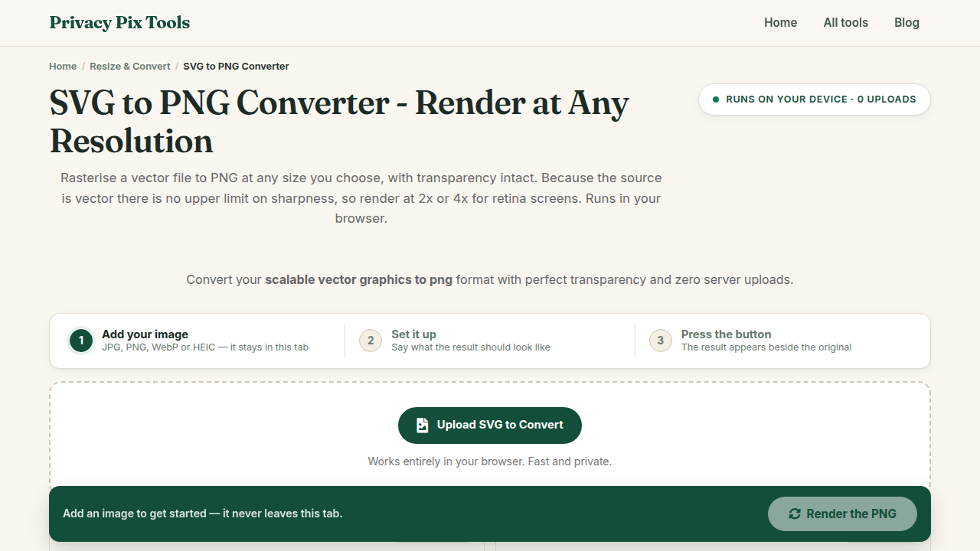Click the Runs on your device badge

pos(814,99)
